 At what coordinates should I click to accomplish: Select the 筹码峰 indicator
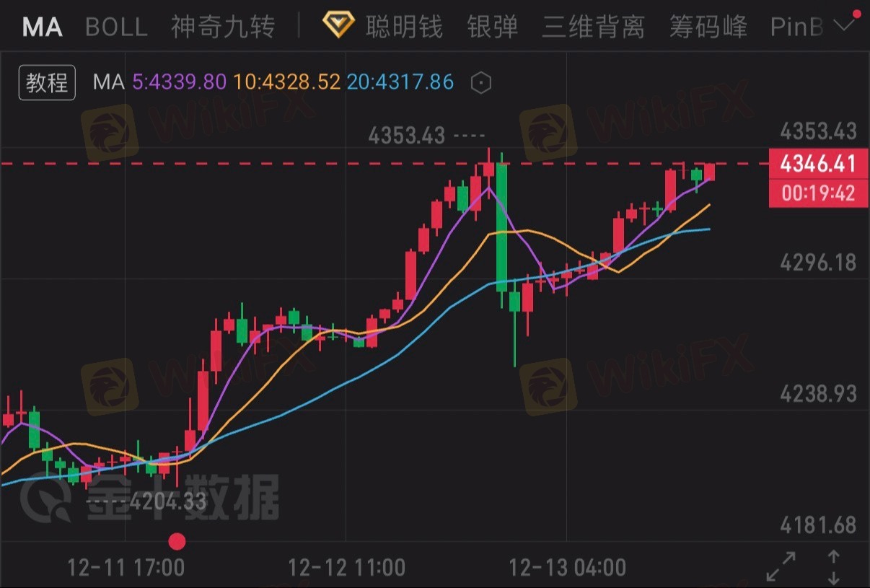click(708, 27)
